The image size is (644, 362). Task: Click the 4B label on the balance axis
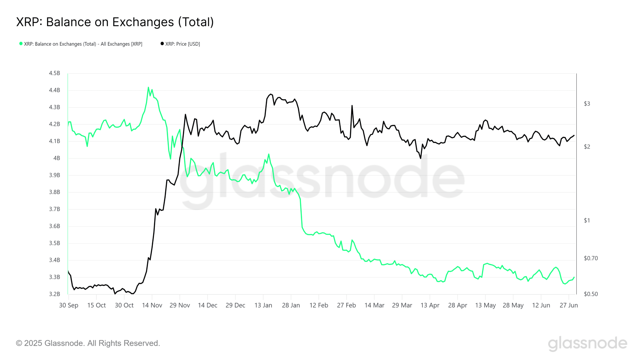(57, 158)
